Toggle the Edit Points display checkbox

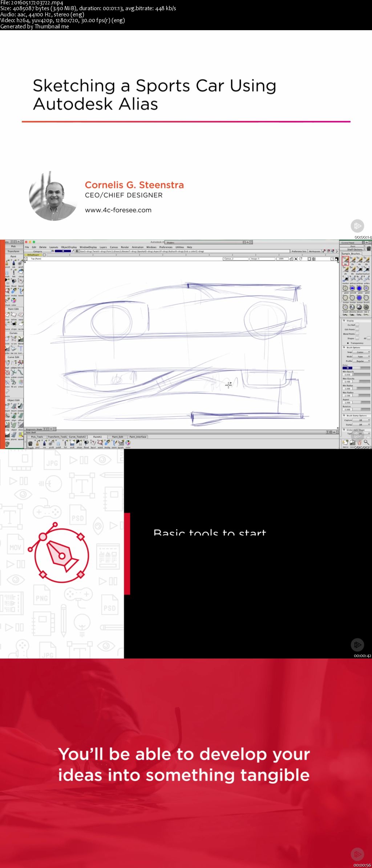click(357, 329)
